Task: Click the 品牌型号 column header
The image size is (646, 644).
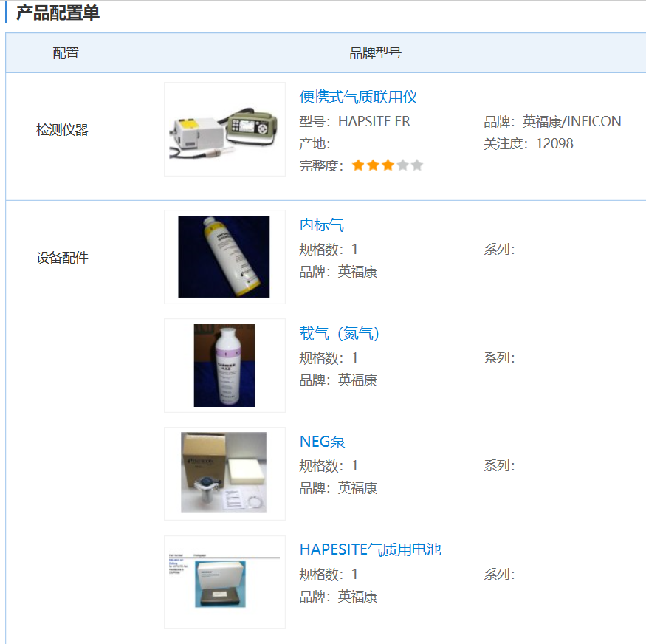Action: (x=375, y=53)
